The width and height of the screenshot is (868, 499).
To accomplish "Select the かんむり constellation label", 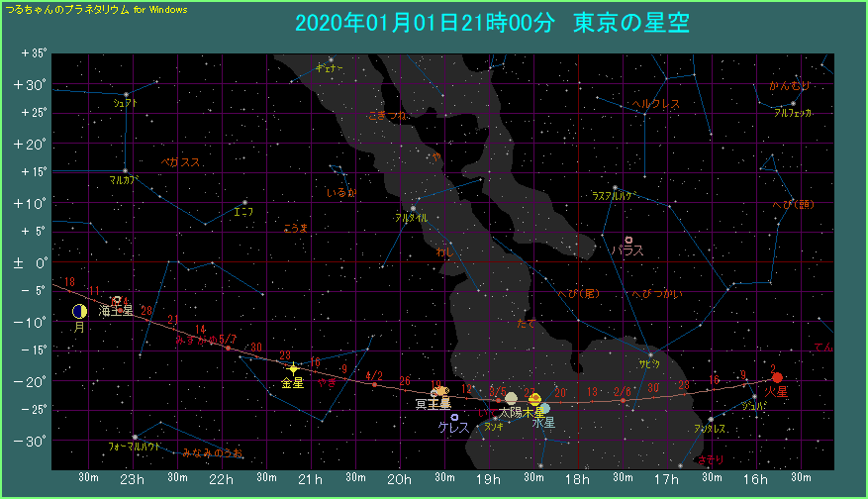I will pos(790,86).
